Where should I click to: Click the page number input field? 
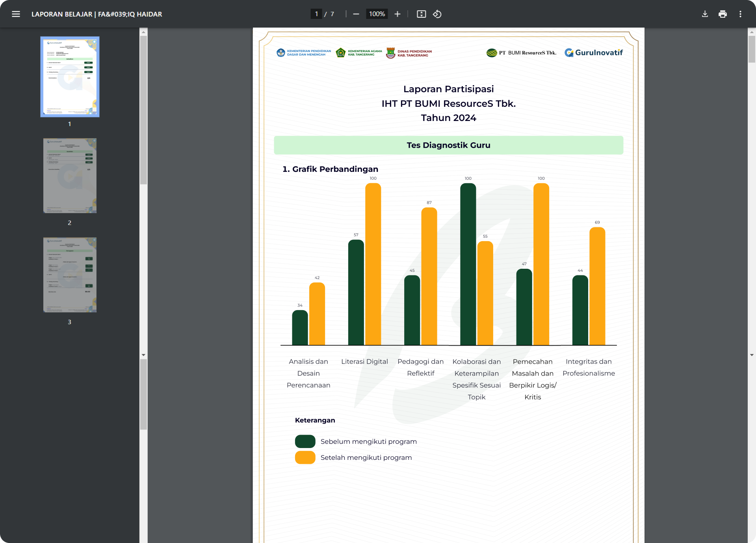point(316,14)
